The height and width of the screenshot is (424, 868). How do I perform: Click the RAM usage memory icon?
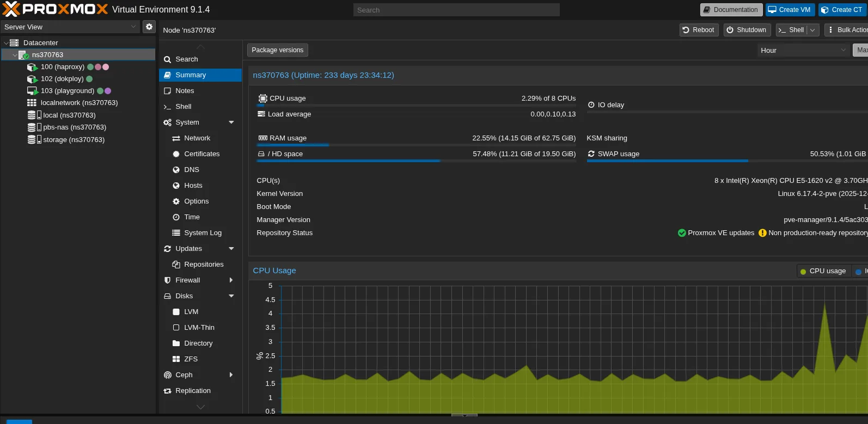262,138
